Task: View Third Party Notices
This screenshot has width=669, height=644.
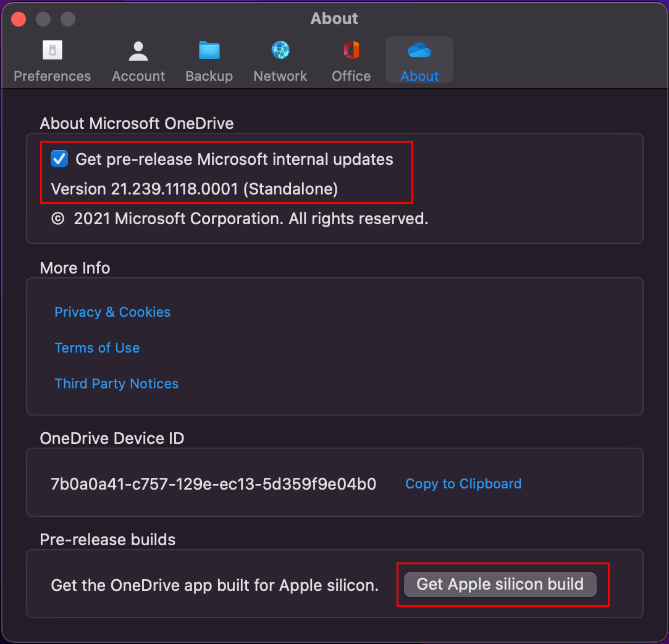Action: [116, 383]
